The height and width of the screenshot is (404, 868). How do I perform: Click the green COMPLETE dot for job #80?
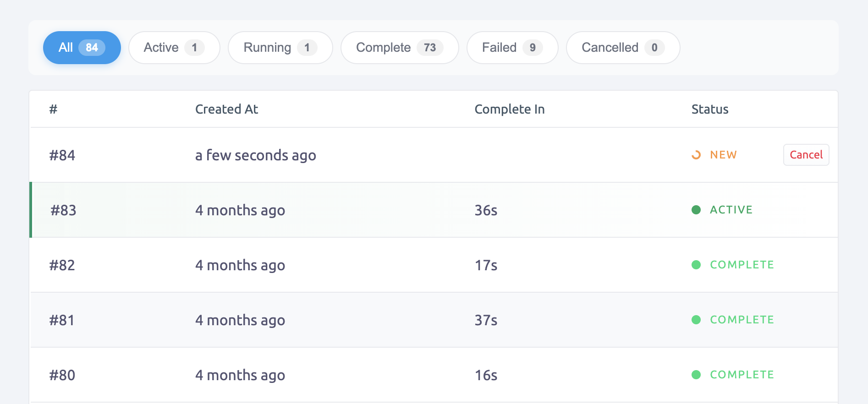point(696,375)
